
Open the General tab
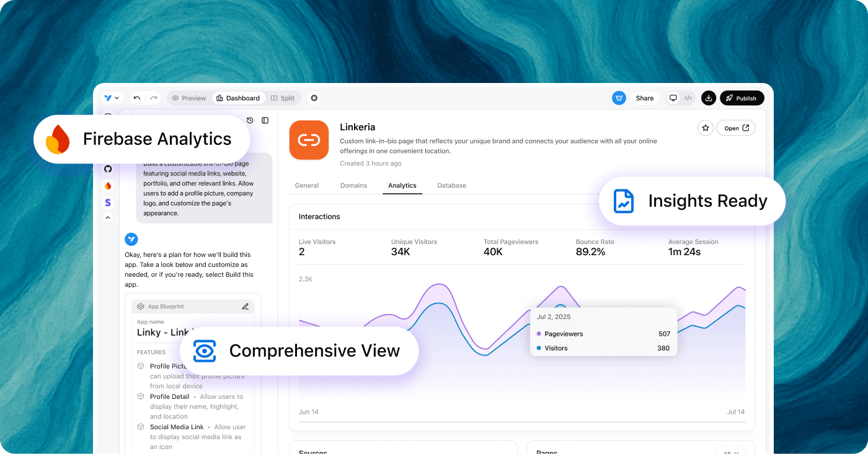click(307, 185)
